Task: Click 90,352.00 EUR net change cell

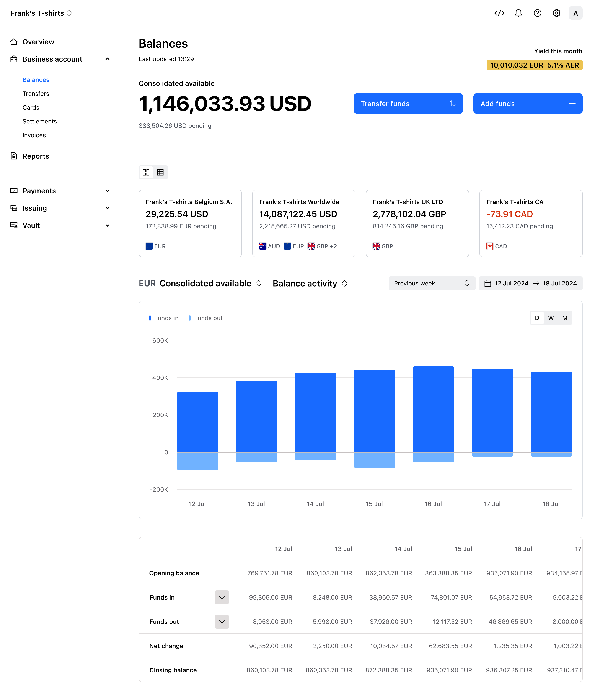Action: (271, 646)
